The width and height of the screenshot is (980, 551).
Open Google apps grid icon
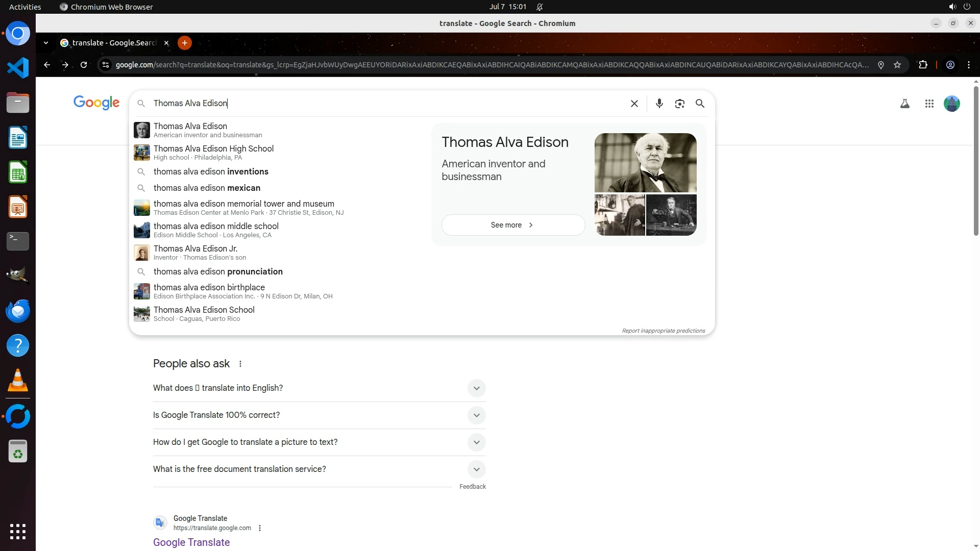pos(929,104)
